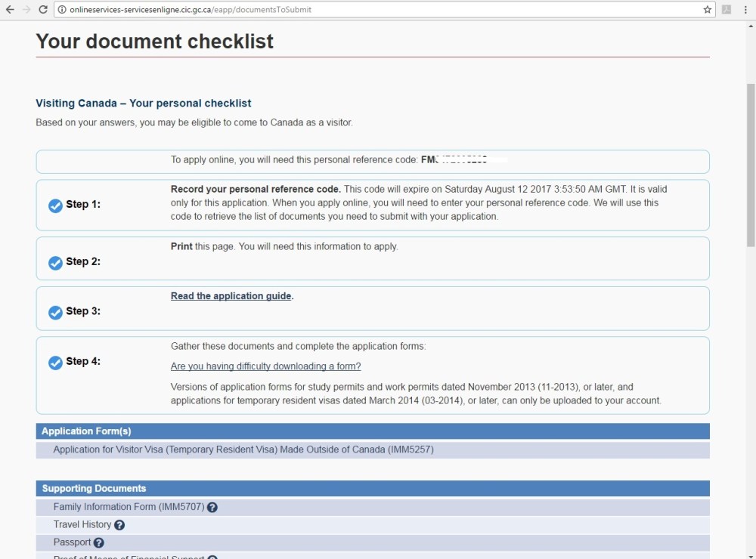Click the scrollbar up arrow

[750, 25]
